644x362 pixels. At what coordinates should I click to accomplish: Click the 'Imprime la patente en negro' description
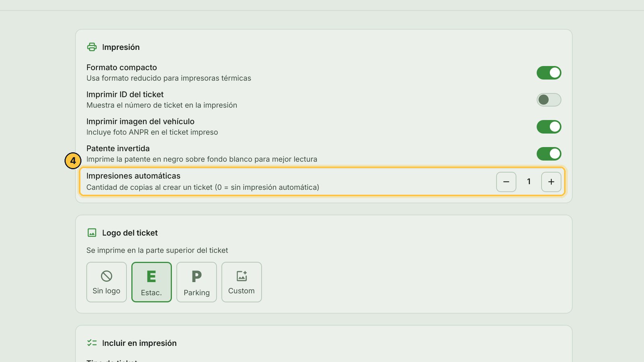tap(202, 159)
